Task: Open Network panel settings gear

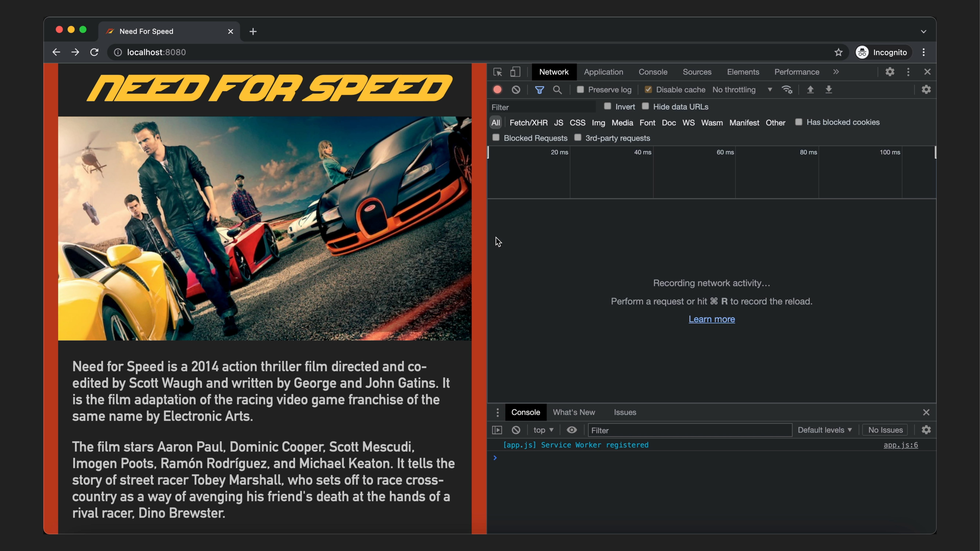Action: [x=926, y=90]
